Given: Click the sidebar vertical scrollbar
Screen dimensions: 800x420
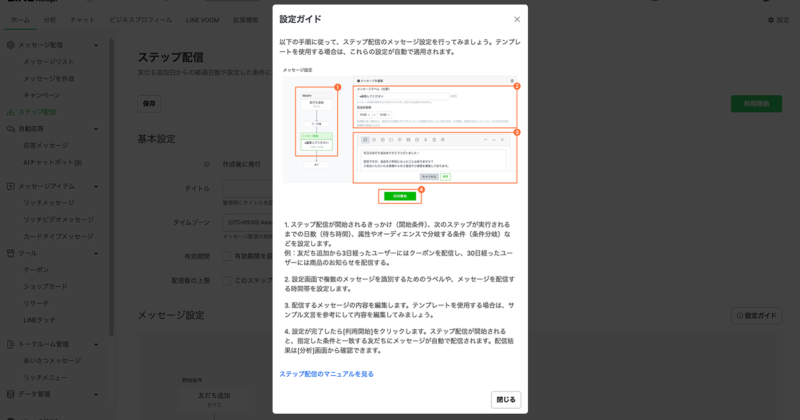Looking at the screenshot, I should [111, 187].
